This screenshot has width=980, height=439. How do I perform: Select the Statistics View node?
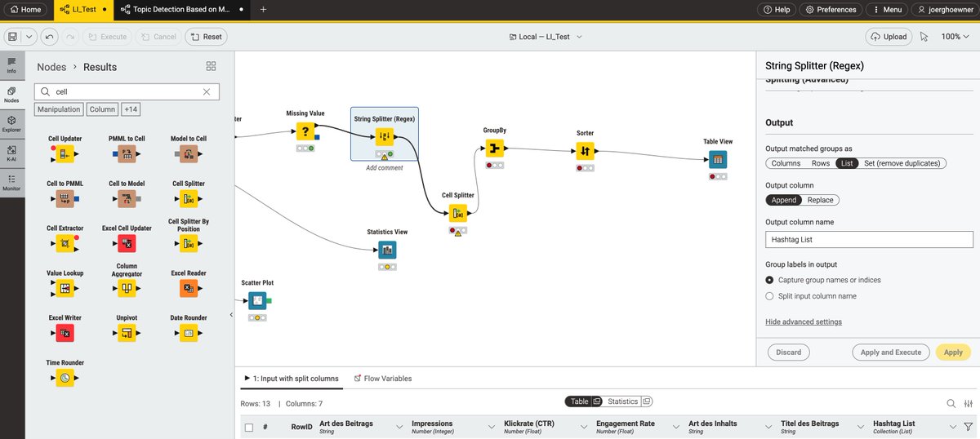[x=388, y=251]
